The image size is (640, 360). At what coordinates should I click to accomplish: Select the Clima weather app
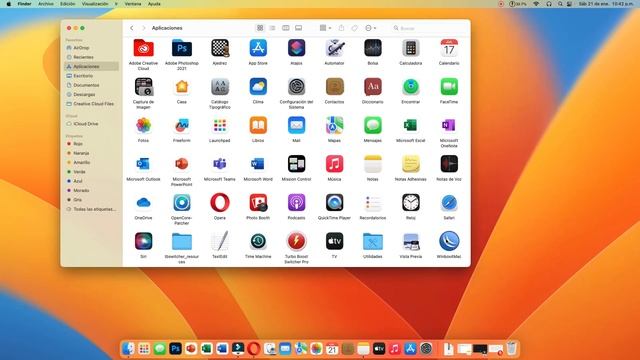[x=258, y=87]
